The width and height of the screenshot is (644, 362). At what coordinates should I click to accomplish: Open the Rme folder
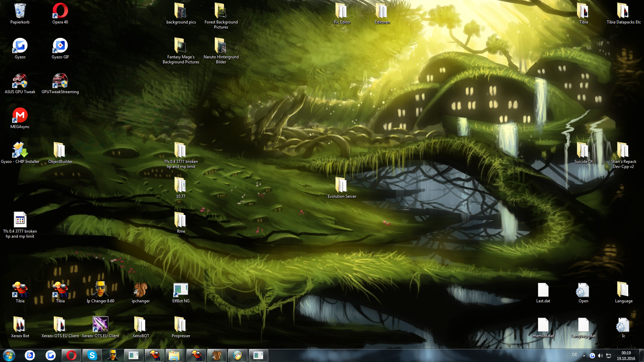click(181, 223)
